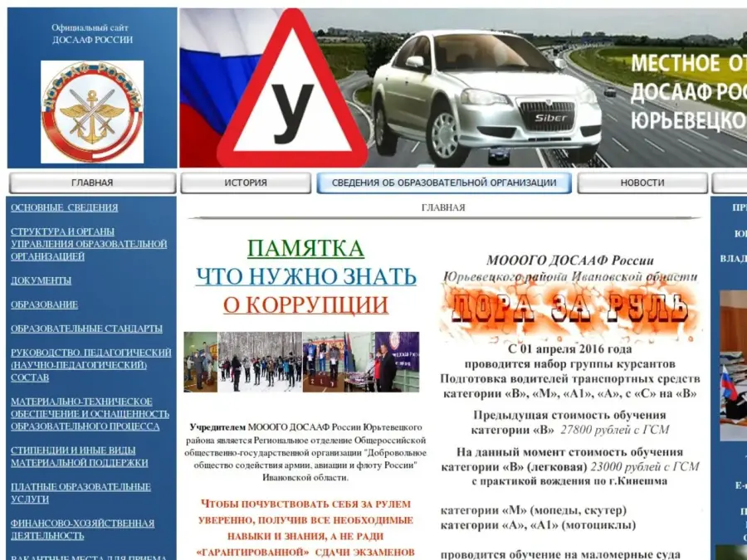Go to the 'Новости' tab

pyautogui.click(x=642, y=183)
